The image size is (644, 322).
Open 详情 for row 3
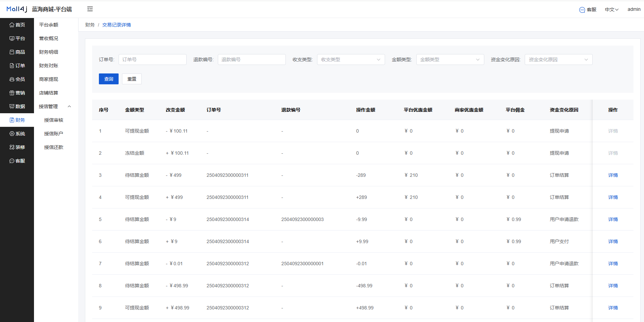pyautogui.click(x=613, y=175)
